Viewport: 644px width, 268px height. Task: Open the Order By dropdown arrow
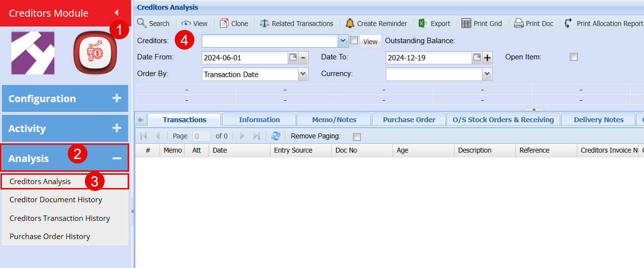coord(303,74)
